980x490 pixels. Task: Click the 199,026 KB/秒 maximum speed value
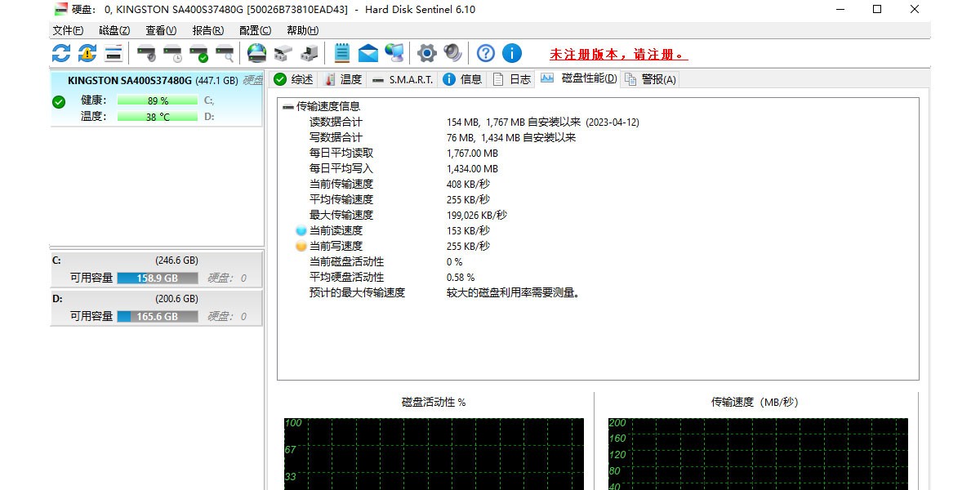click(477, 215)
